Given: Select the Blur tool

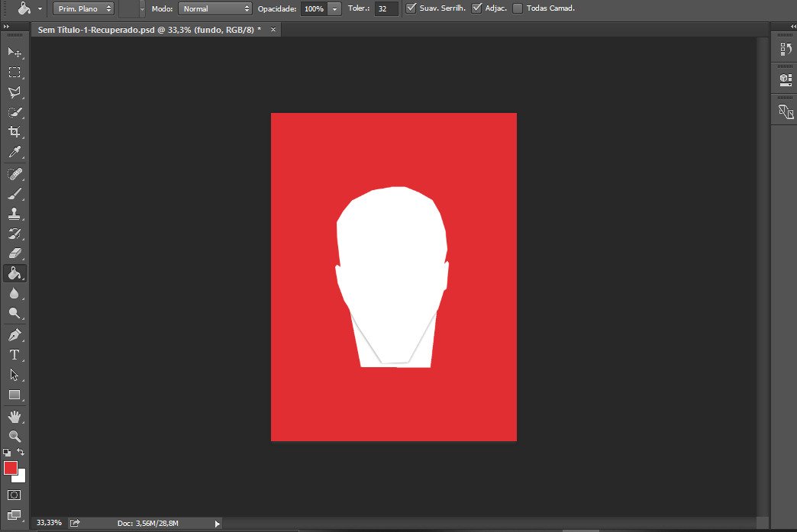Looking at the screenshot, I should click(15, 293).
